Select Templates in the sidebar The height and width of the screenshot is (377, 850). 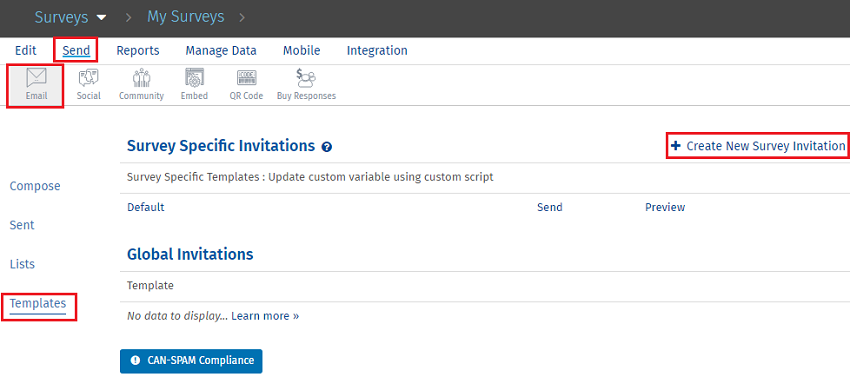pos(37,304)
